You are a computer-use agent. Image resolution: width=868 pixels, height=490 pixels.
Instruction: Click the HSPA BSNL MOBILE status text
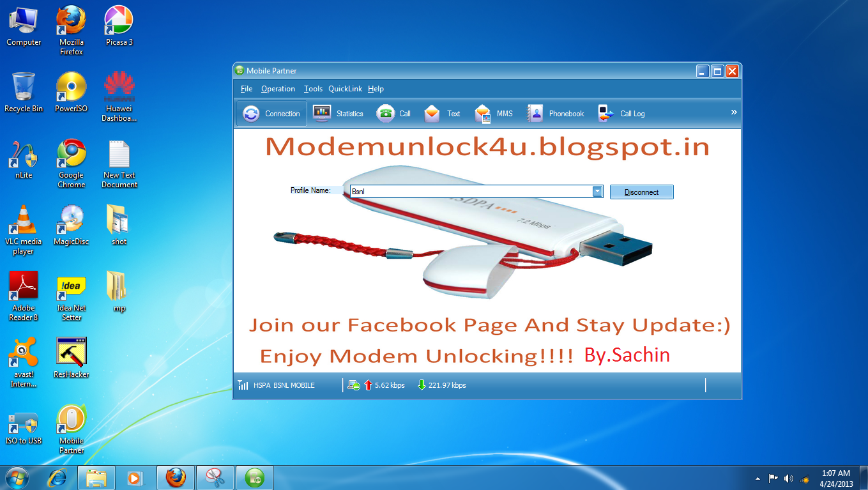pyautogui.click(x=284, y=385)
